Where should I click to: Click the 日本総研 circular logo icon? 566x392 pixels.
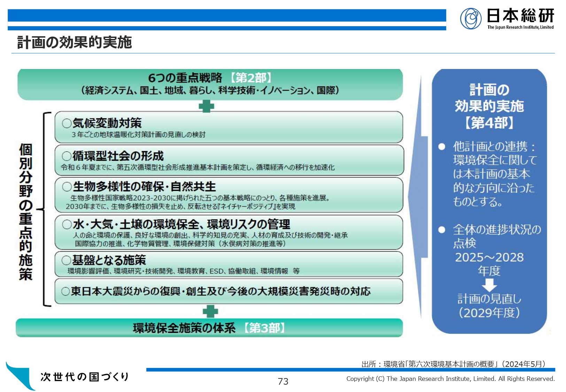(471, 19)
